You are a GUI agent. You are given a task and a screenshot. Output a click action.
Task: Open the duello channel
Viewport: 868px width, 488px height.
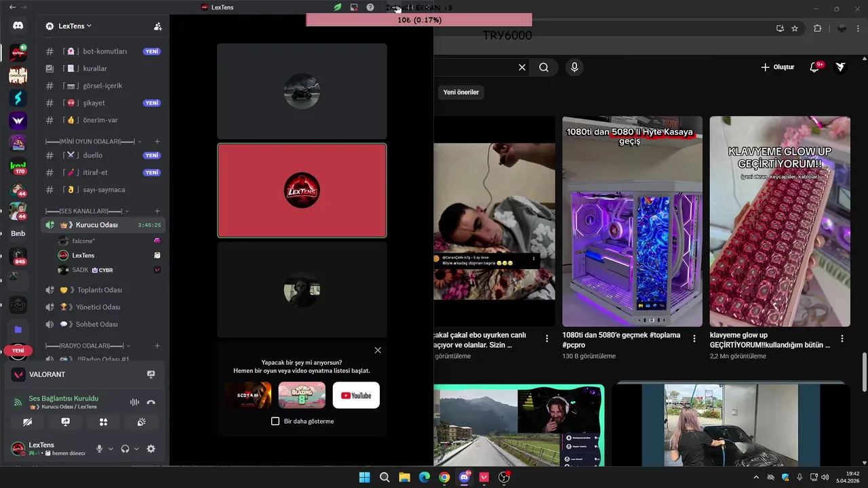103,155
